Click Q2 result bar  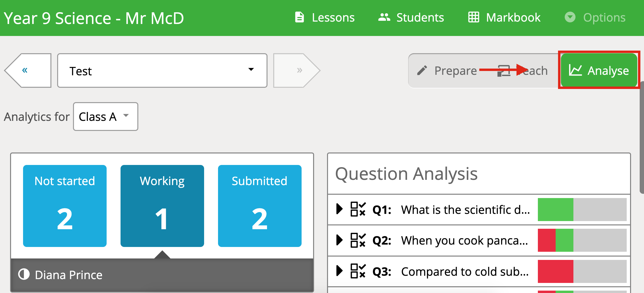tap(582, 240)
